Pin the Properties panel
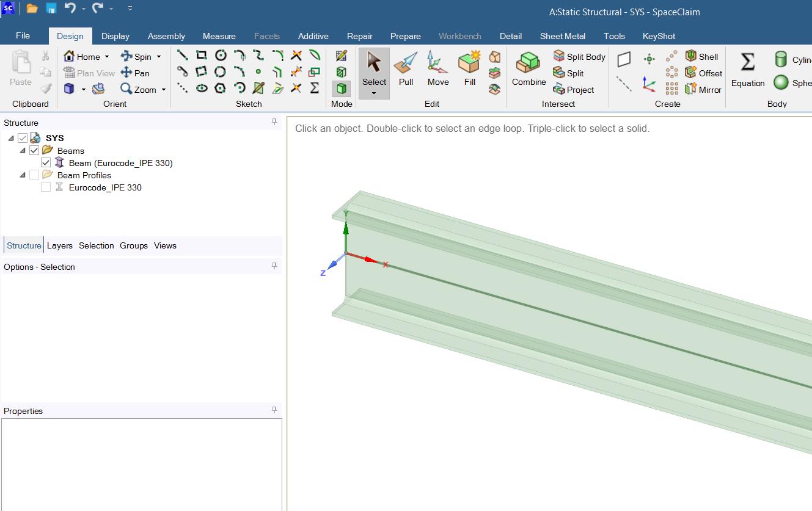Screen dimensions: 812x511 [x=274, y=410]
